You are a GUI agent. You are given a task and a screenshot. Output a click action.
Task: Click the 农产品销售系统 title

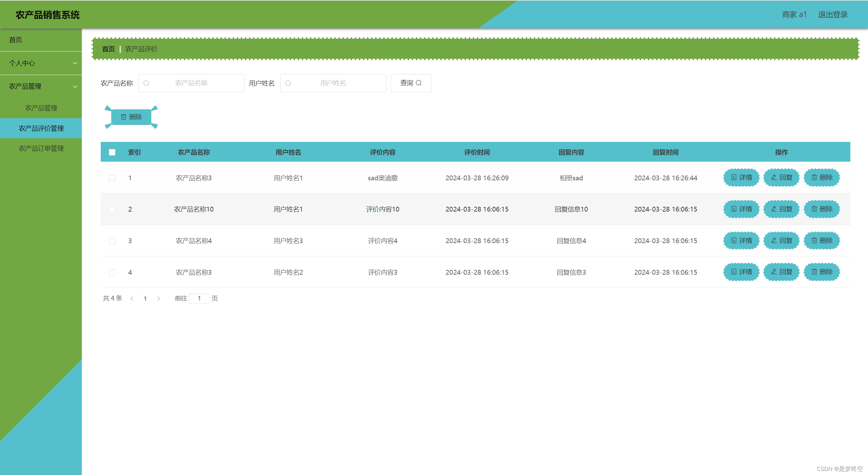coord(47,15)
